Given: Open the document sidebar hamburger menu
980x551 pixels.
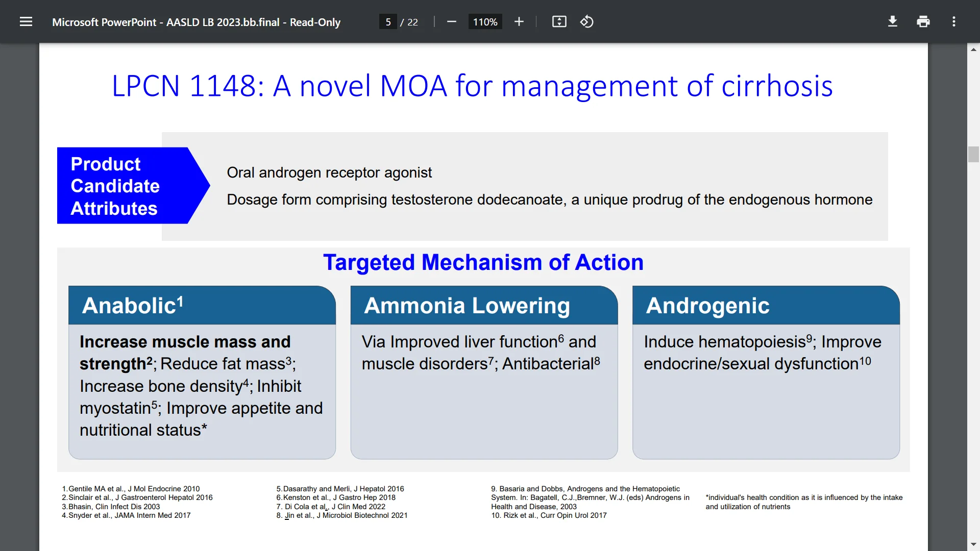Looking at the screenshot, I should tap(26, 21).
